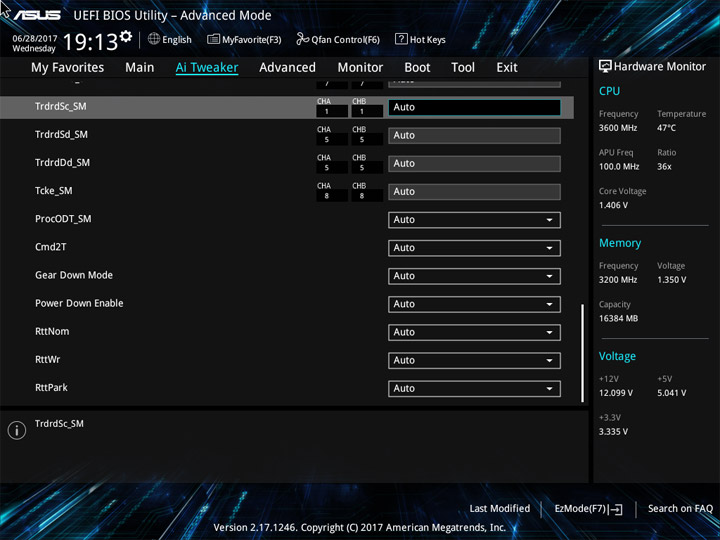Click the 06/28/2017 date text
Screen dimensions: 720x540
tap(35, 38)
